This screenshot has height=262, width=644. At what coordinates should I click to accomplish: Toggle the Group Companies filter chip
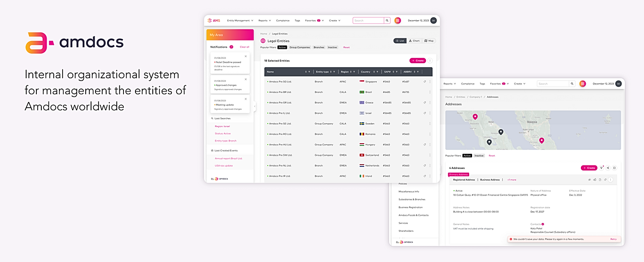(x=300, y=47)
